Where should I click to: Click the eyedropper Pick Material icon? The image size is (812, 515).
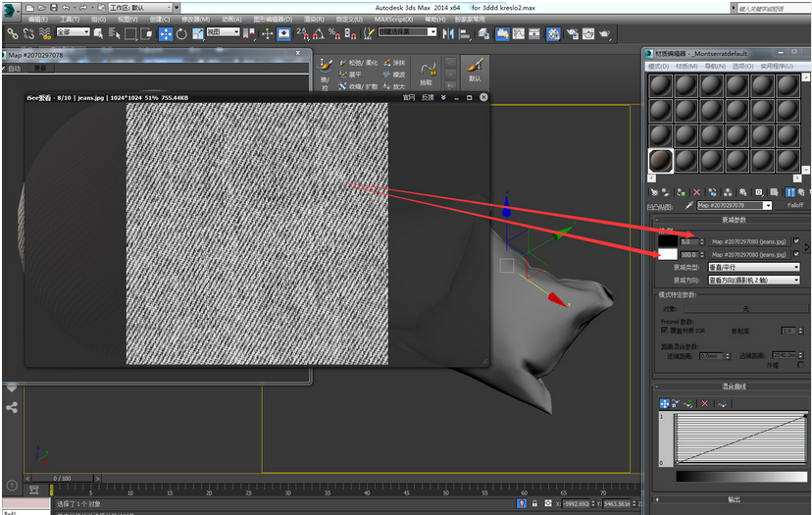click(x=688, y=206)
